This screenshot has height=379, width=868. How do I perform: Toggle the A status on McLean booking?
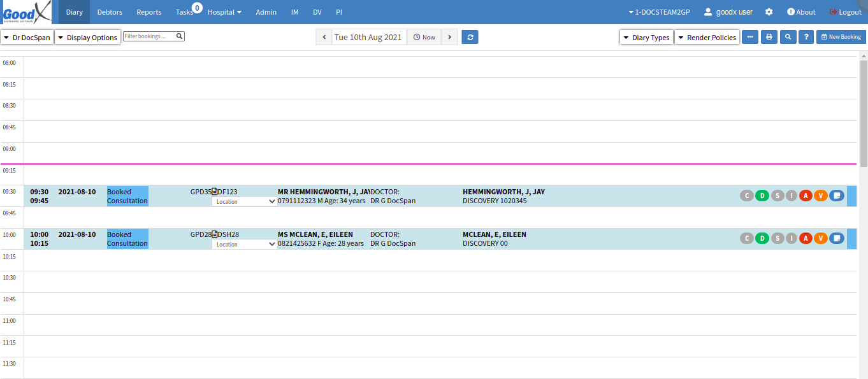click(806, 238)
